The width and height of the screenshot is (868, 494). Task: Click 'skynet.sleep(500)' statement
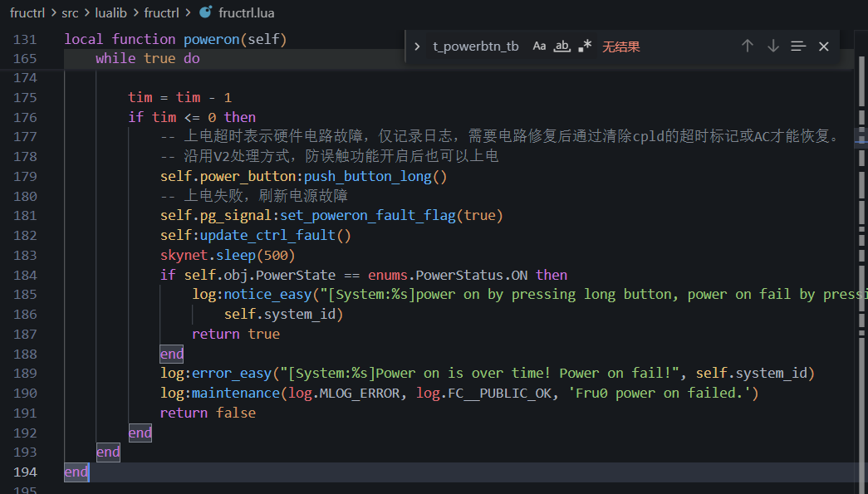click(x=228, y=255)
